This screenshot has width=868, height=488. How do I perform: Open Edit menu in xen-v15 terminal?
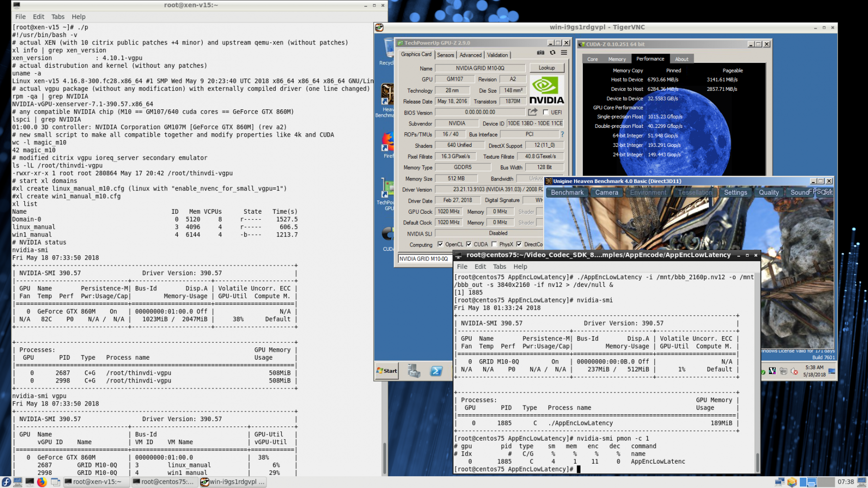click(x=39, y=17)
